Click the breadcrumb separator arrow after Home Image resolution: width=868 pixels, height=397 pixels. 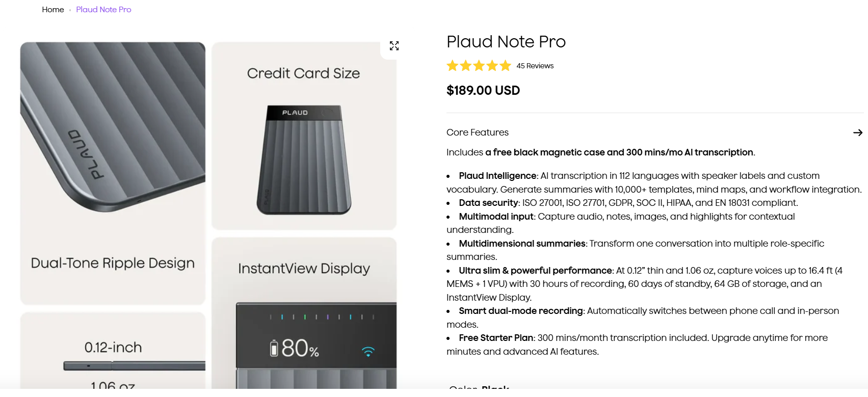pos(70,9)
